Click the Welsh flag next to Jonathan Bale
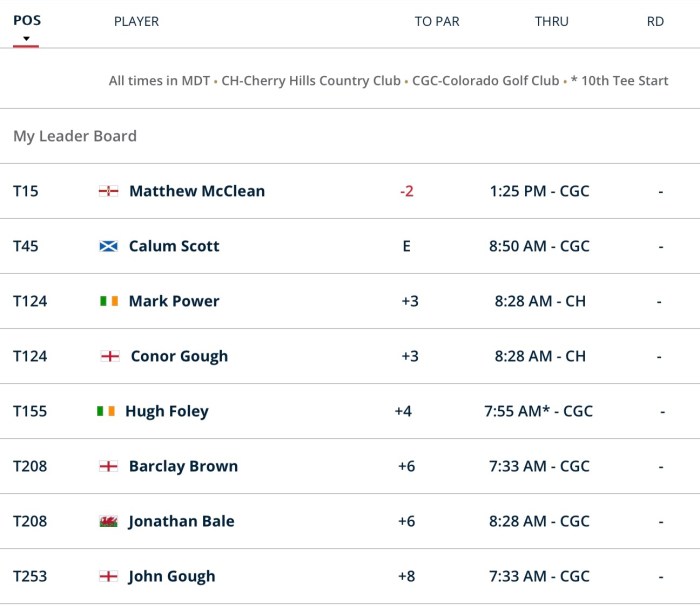 109,521
